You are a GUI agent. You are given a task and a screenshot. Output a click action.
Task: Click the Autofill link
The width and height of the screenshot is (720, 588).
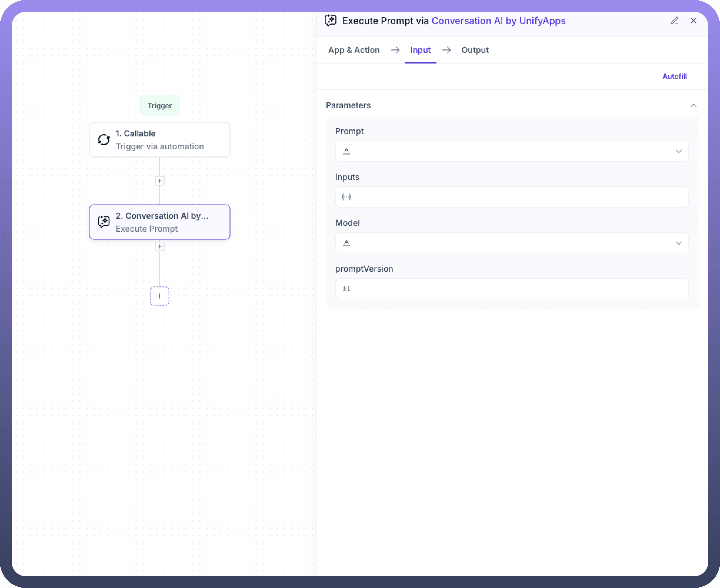tap(674, 76)
